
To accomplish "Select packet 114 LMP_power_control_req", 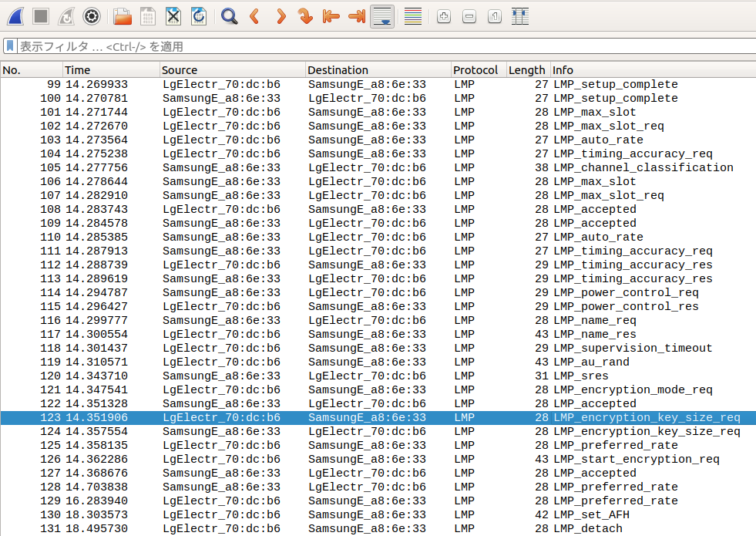I will point(378,293).
